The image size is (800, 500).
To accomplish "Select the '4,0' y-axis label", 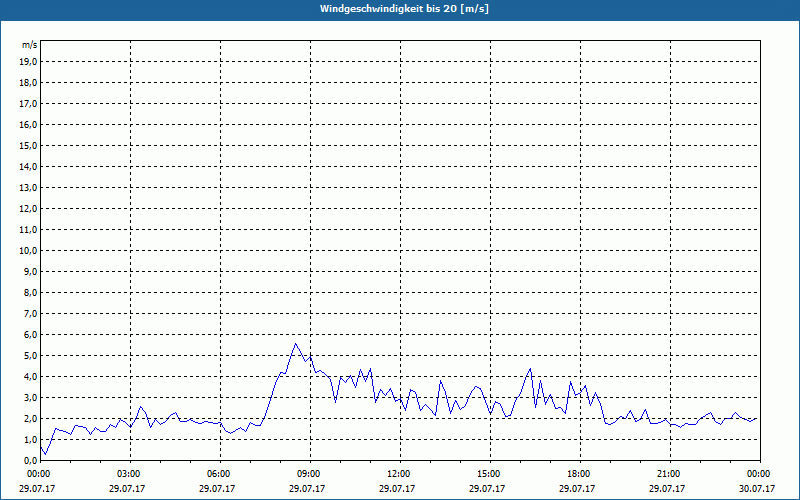I will tap(30, 377).
